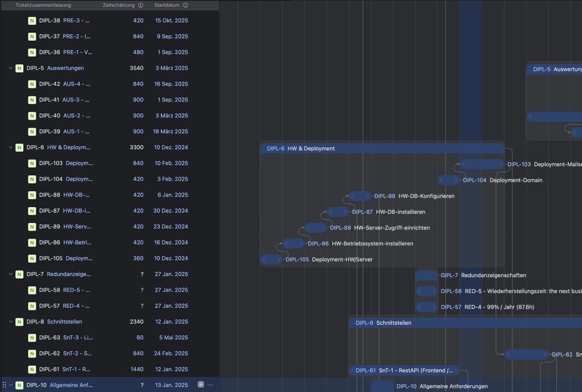This screenshot has height=392, width=582.
Task: Click the info icon beside Startdatum header
Action: (185, 5)
